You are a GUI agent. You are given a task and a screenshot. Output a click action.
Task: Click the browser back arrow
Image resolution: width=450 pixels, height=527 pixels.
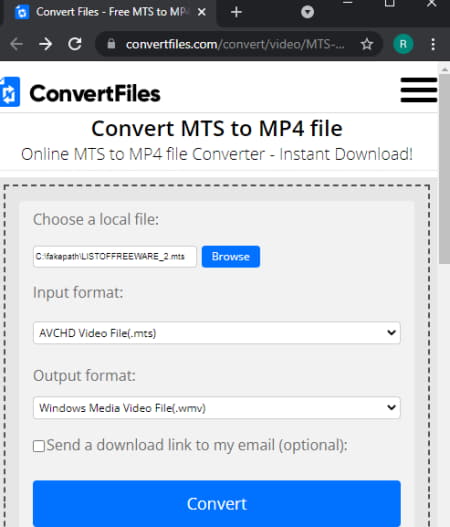coord(16,44)
